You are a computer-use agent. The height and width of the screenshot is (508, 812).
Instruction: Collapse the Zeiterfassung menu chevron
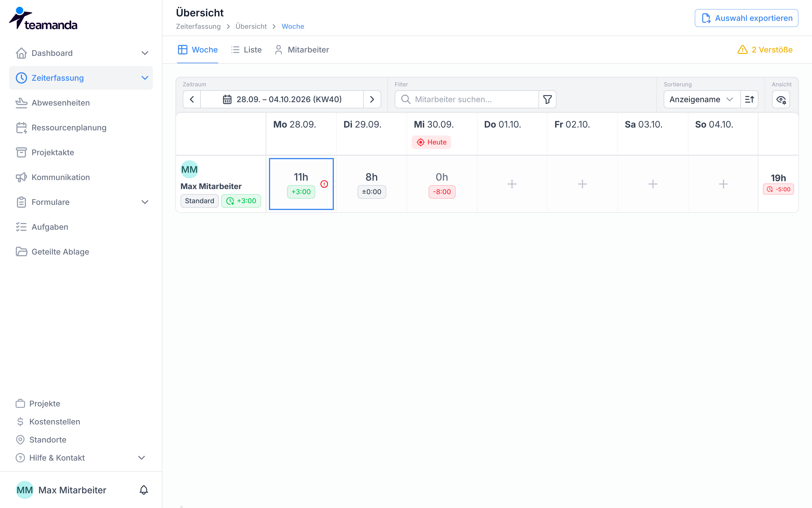145,78
